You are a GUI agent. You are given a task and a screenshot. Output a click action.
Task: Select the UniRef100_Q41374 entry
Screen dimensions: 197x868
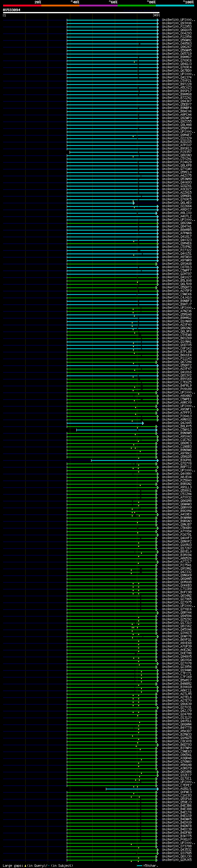click(177, 78)
